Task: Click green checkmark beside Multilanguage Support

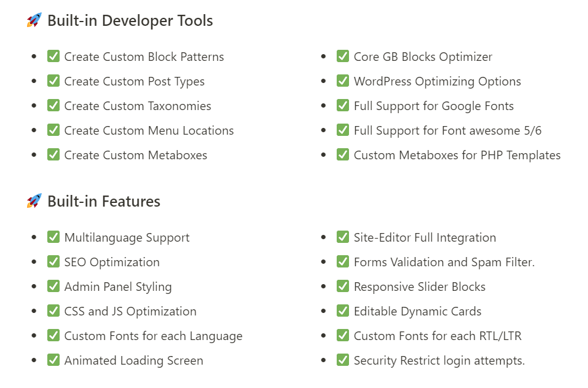Action: (x=53, y=237)
